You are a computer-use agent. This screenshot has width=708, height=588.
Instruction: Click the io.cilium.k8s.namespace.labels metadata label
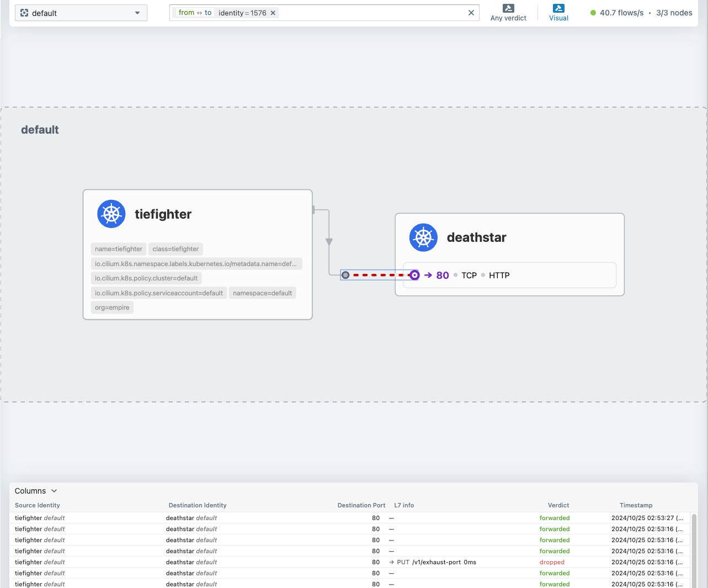196,264
